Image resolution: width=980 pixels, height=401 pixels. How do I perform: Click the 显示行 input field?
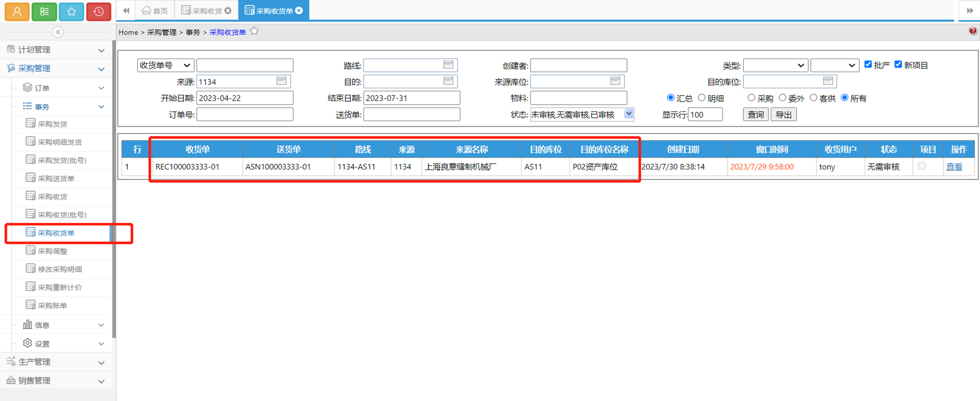(x=705, y=114)
